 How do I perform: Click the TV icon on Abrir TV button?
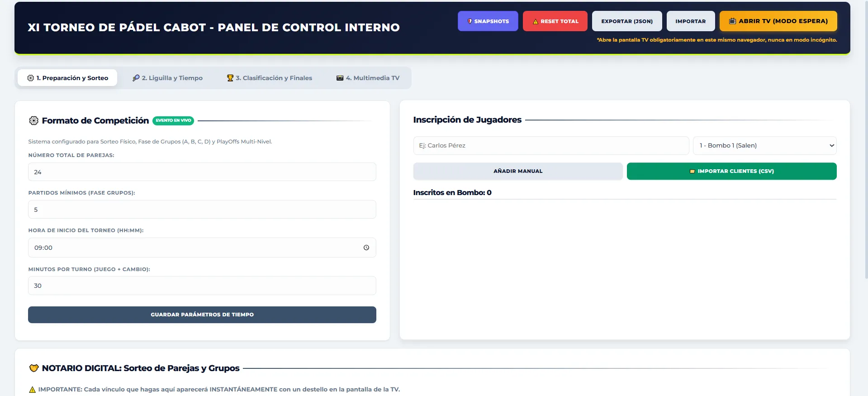click(732, 21)
